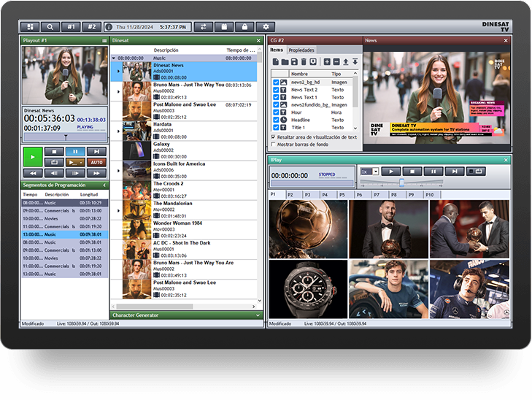Expand the Character Generator panel chevron
The width and height of the screenshot is (532, 400).
[258, 315]
